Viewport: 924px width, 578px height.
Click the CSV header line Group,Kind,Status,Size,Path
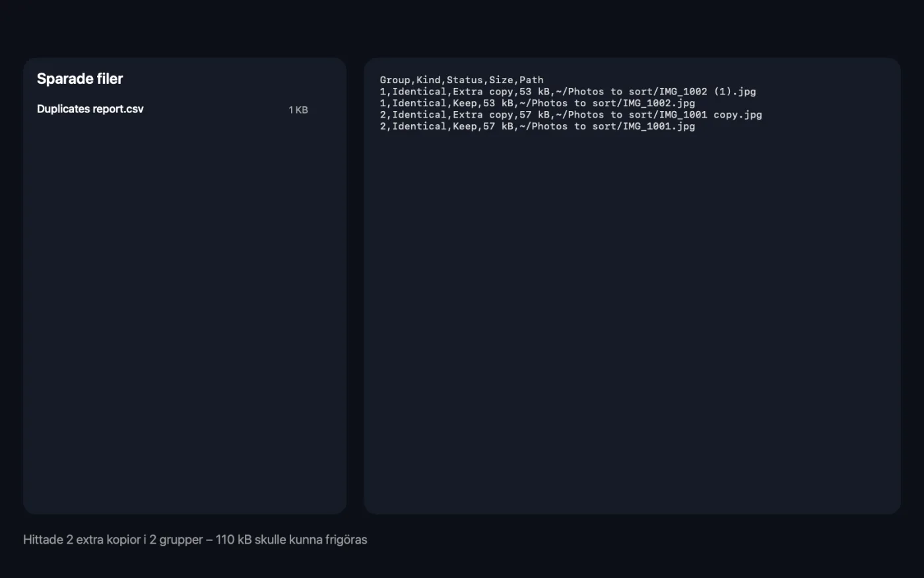(461, 80)
